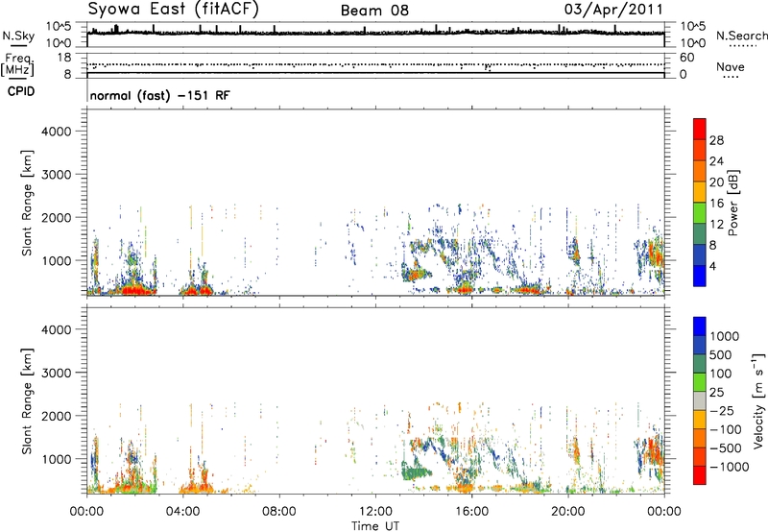Click the date '03/Apr/2011'
Image resolution: width=768 pixels, height=532 pixels.
pos(613,10)
